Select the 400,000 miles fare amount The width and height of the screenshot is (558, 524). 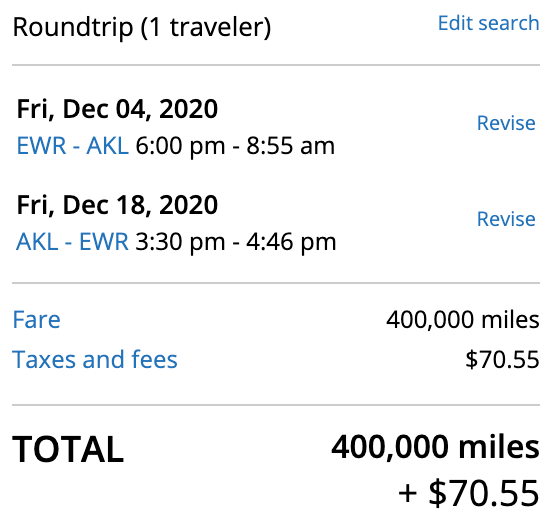(463, 320)
